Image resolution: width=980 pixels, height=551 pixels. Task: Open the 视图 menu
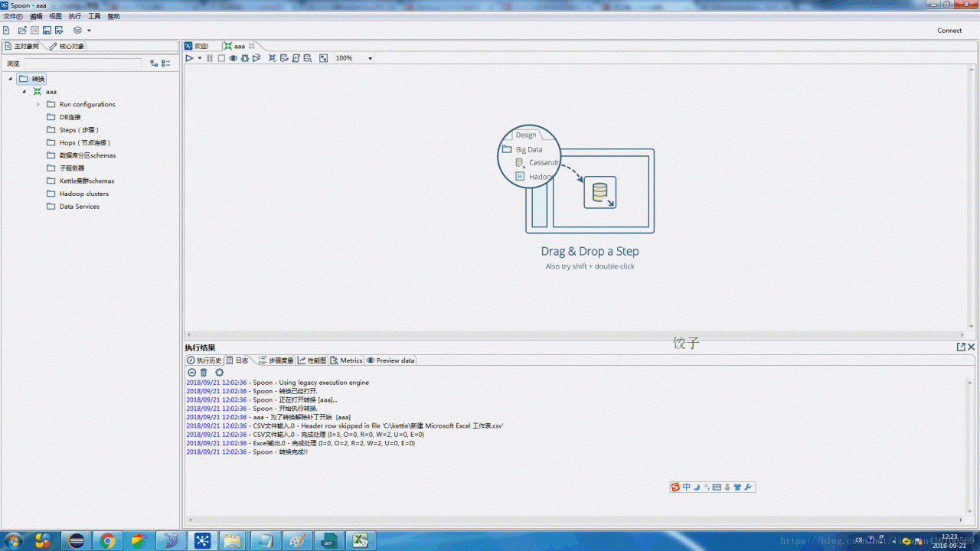[55, 16]
